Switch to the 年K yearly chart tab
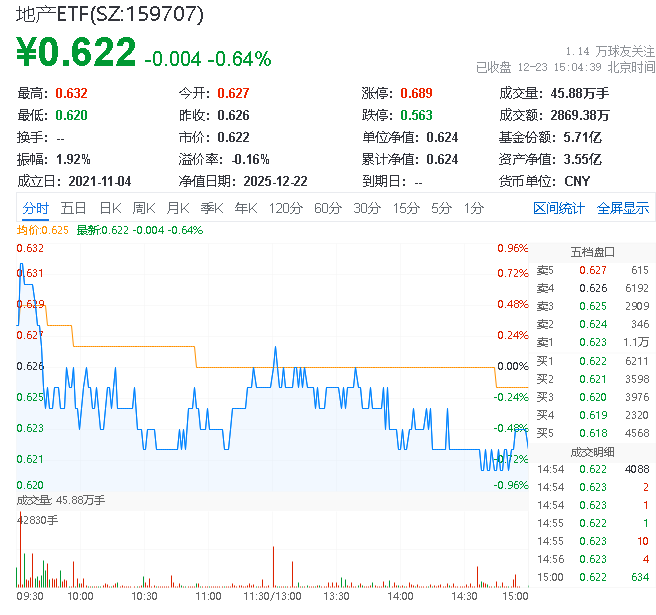656x615 pixels. (245, 208)
